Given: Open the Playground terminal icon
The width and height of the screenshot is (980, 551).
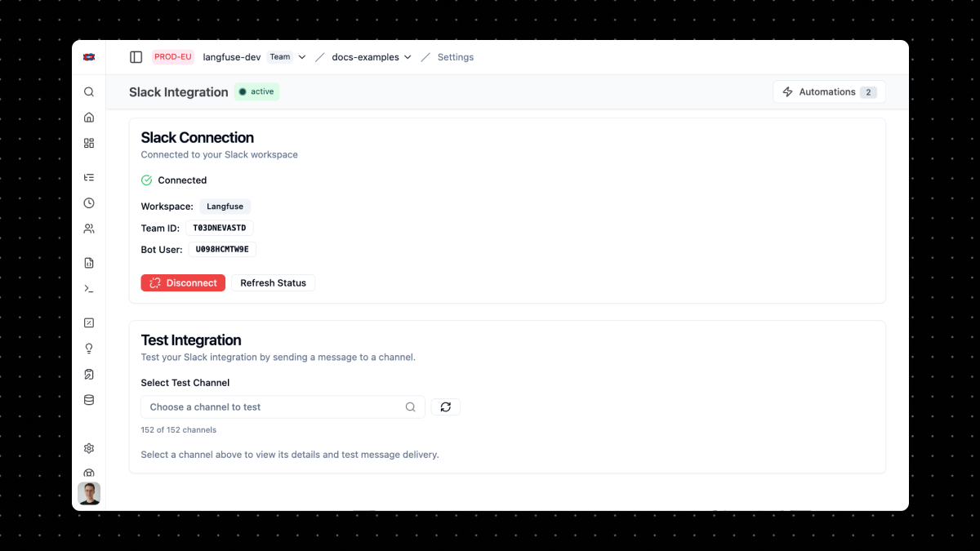Looking at the screenshot, I should click(x=89, y=288).
